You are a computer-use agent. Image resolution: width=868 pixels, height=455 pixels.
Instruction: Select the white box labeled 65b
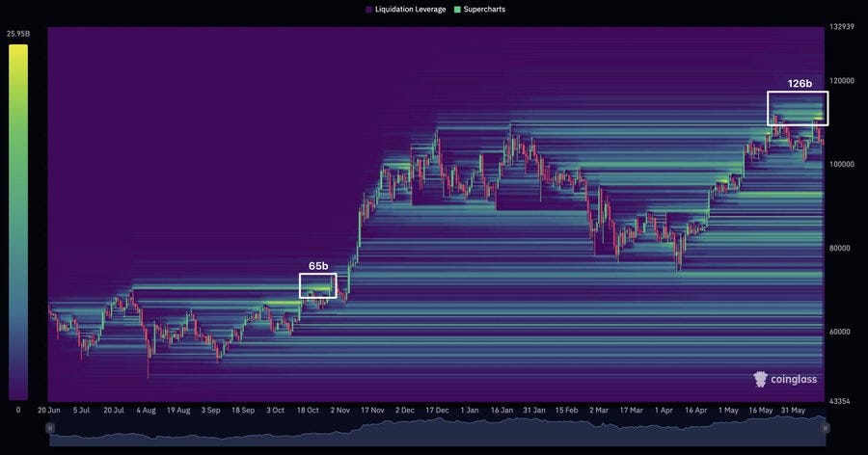pyautogui.click(x=317, y=285)
